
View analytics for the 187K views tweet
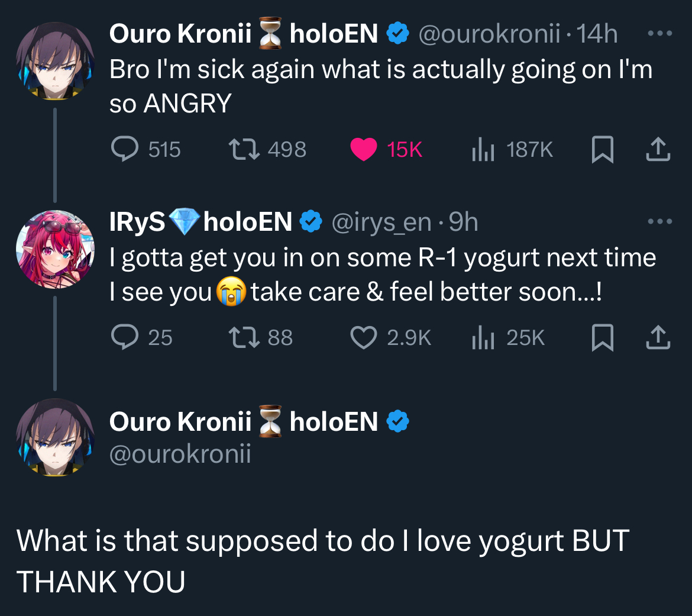point(483,150)
